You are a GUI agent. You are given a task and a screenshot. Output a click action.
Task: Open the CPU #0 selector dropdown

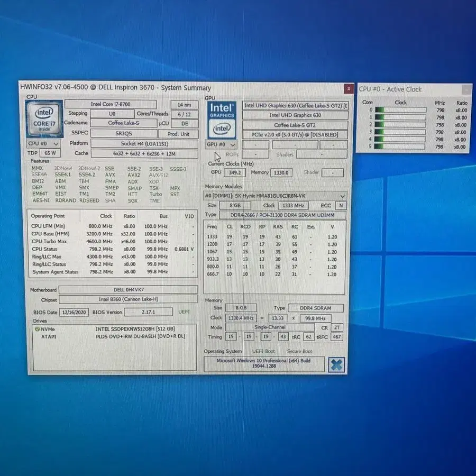coord(43,143)
